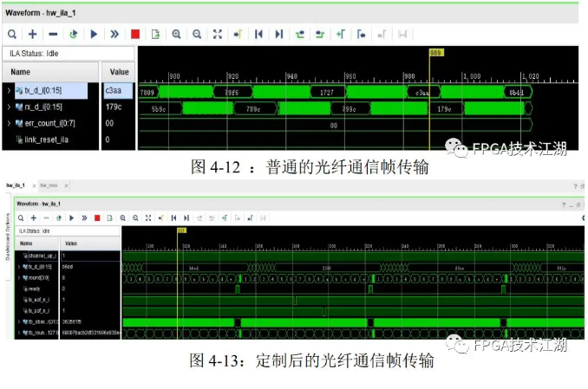This screenshot has width=588, height=389.
Task: Stop the trigger using top red square button
Action: pyautogui.click(x=134, y=34)
